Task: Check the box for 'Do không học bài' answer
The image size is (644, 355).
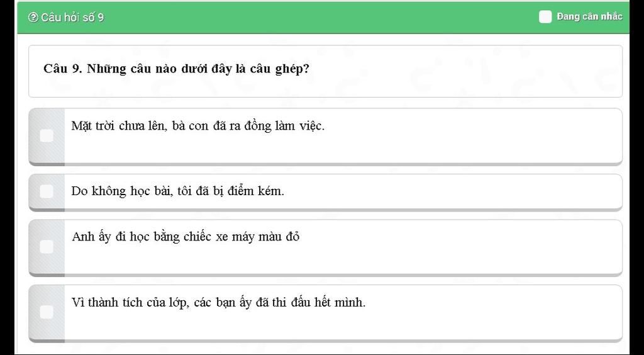Action: tap(47, 191)
